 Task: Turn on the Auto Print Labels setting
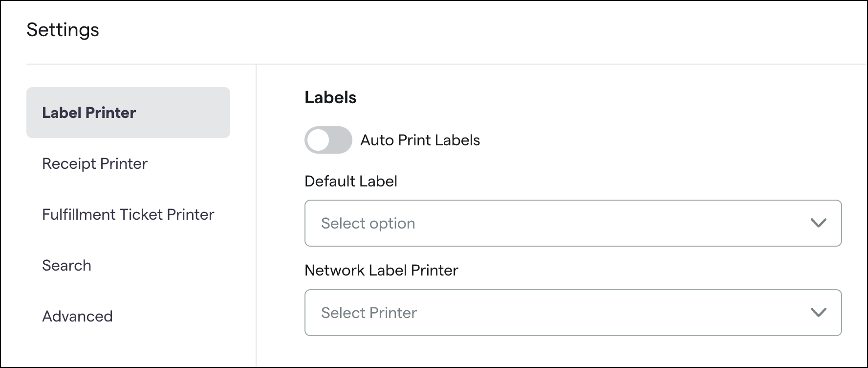(x=328, y=140)
